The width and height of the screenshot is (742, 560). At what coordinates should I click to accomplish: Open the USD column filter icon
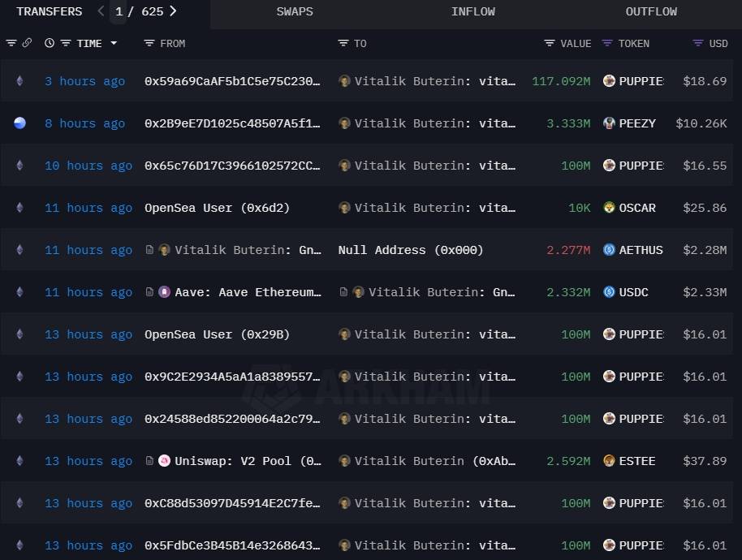tap(698, 44)
